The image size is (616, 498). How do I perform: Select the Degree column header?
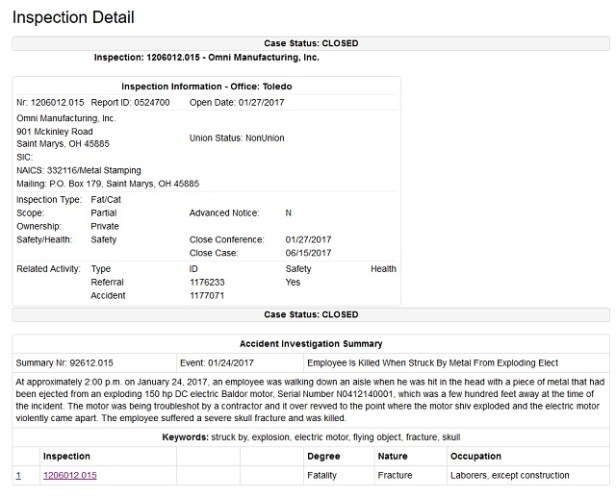point(323,456)
